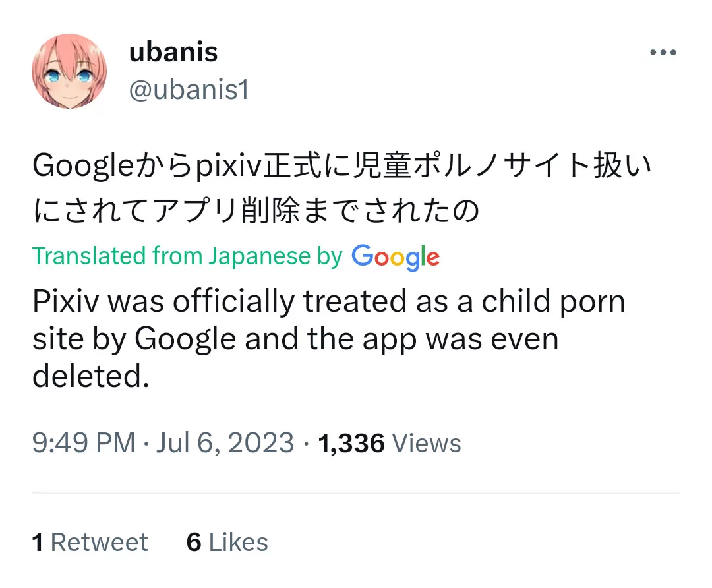Open the @ubanis1 handle link
Screen dimensions: 712x588
tap(189, 90)
